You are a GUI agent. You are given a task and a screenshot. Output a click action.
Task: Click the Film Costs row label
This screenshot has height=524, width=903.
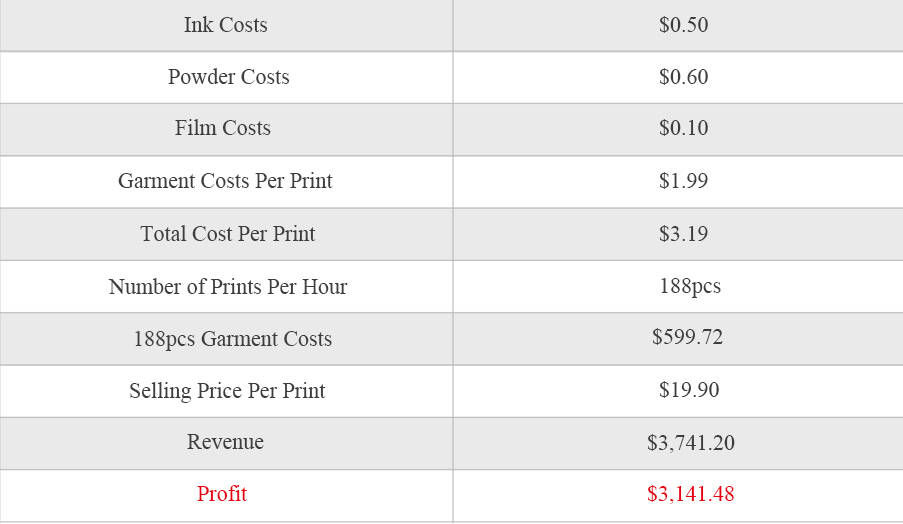tap(222, 128)
